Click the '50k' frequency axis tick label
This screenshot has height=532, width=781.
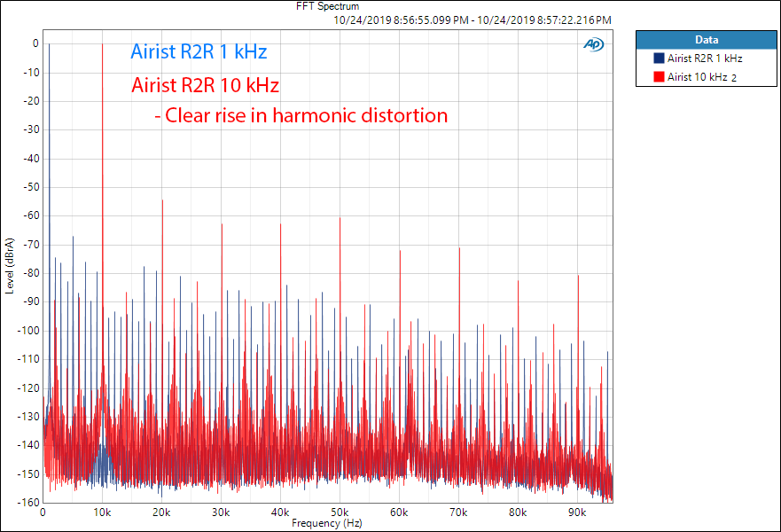click(340, 512)
